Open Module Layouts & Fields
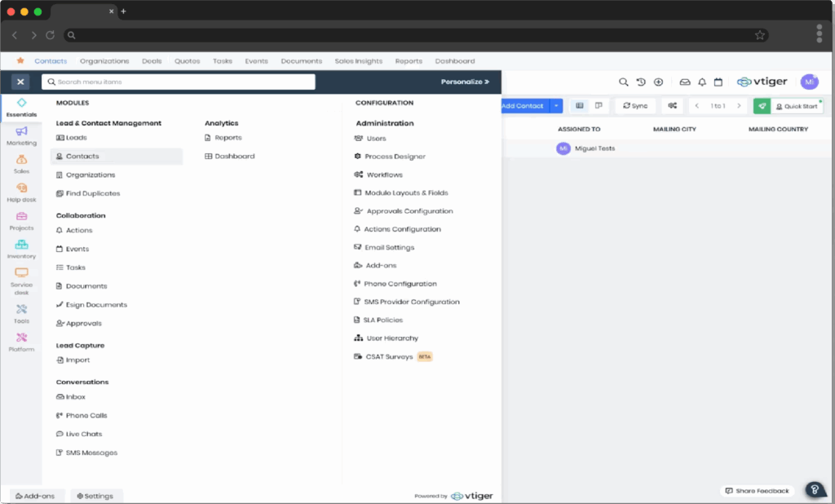Screen dimensions: 835x504 click(x=401, y=192)
